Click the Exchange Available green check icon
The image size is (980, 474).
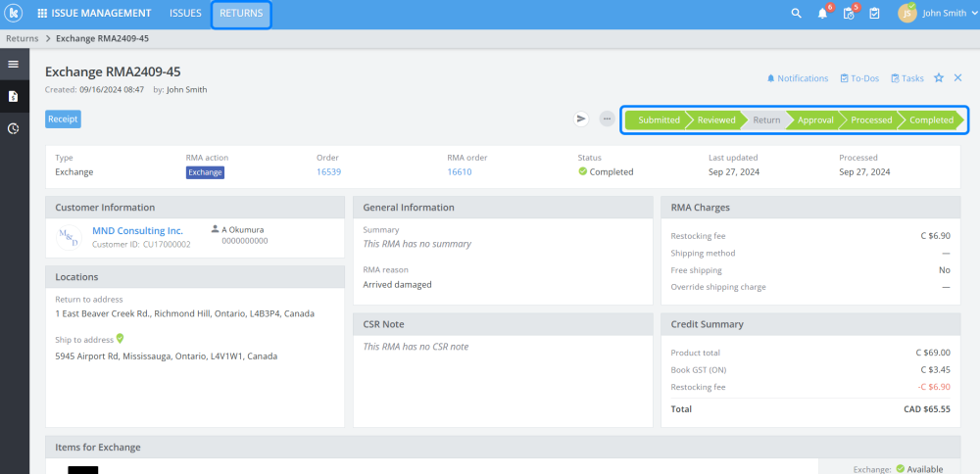(900, 468)
